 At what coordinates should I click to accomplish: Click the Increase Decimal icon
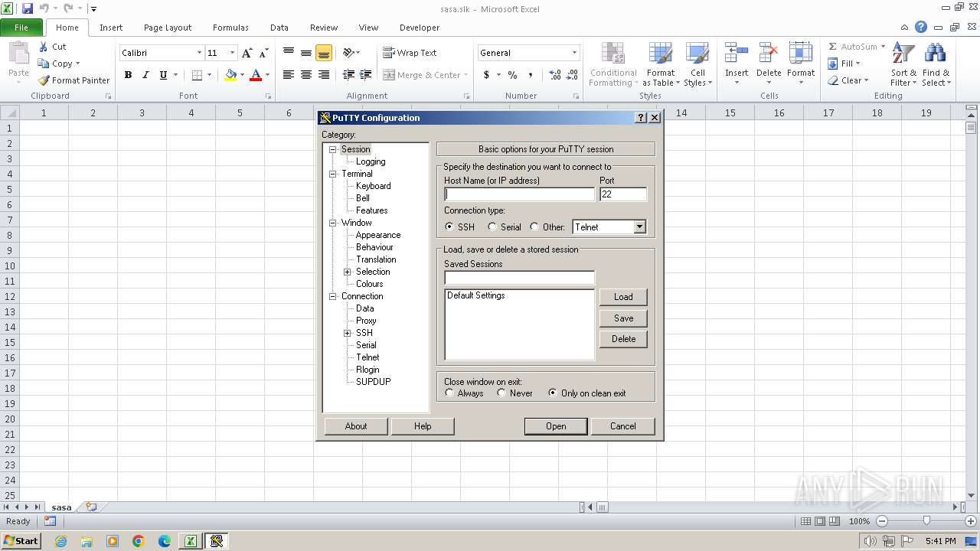point(555,75)
